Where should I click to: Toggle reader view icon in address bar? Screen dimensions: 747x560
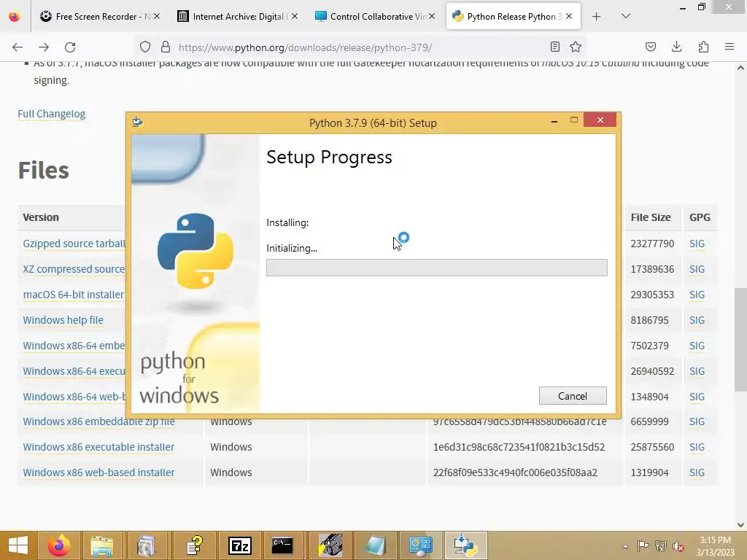click(555, 47)
